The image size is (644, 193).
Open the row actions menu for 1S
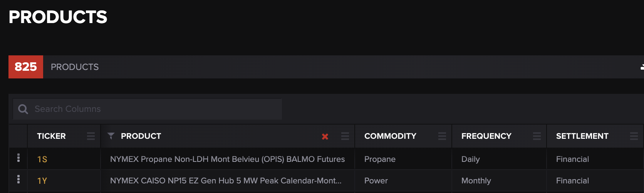(x=18, y=158)
